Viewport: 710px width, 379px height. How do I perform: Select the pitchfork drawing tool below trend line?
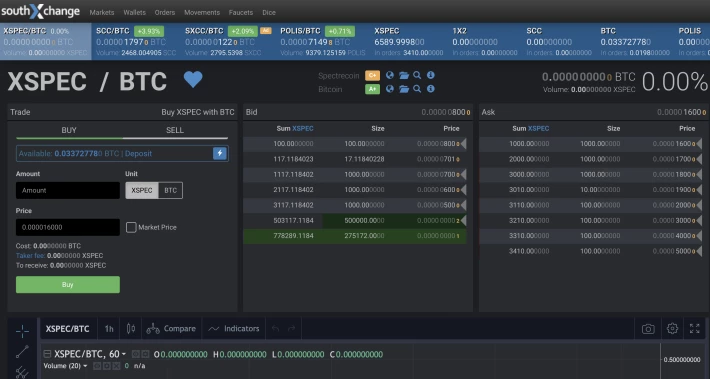pos(22,372)
